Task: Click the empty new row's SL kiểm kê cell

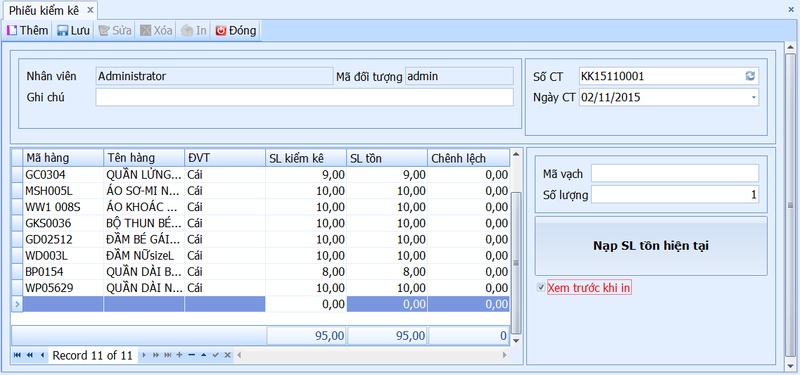Action: point(306,304)
